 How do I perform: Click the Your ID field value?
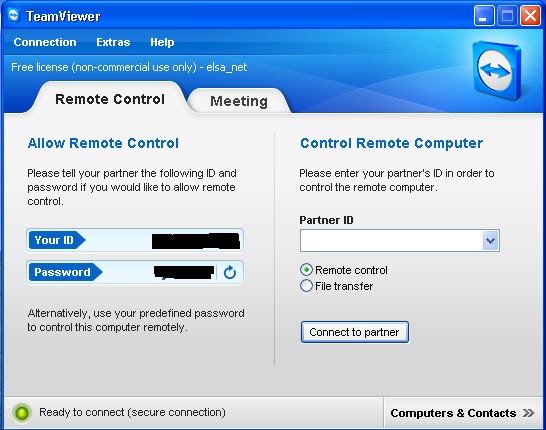tap(196, 241)
